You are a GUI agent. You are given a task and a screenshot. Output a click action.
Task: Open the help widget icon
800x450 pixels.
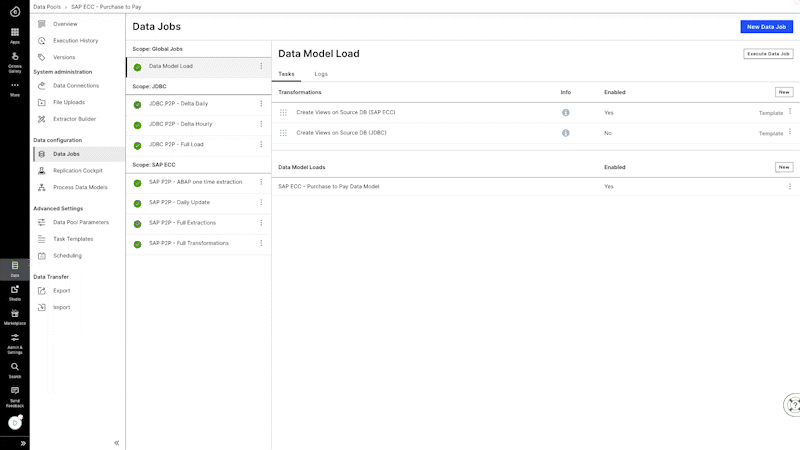tap(792, 405)
